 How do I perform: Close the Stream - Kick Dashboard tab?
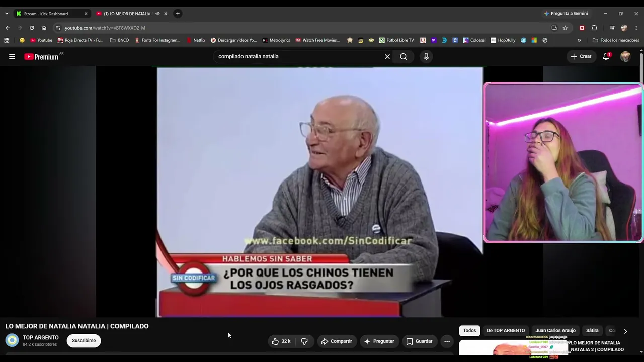[x=86, y=14]
